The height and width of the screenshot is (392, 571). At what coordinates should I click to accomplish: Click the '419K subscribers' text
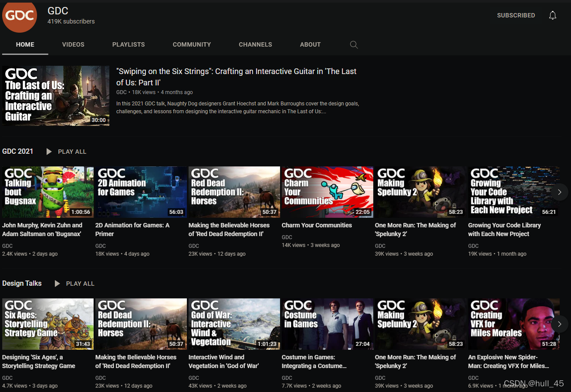pyautogui.click(x=71, y=21)
